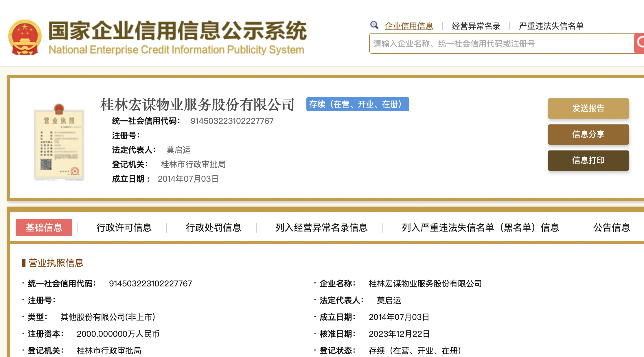Open the 公告信息 tab
Viewport: 644px width, 357px height.
pos(612,228)
